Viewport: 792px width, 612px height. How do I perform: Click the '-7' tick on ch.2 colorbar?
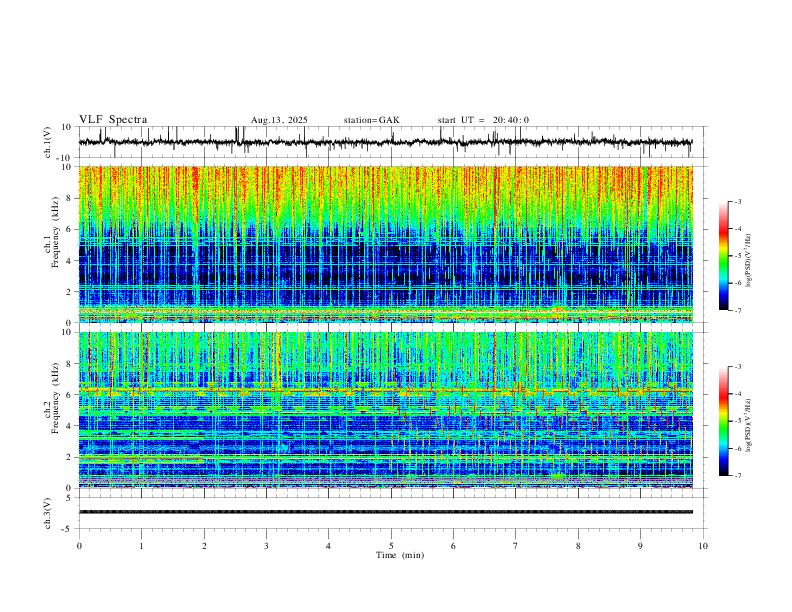(738, 476)
